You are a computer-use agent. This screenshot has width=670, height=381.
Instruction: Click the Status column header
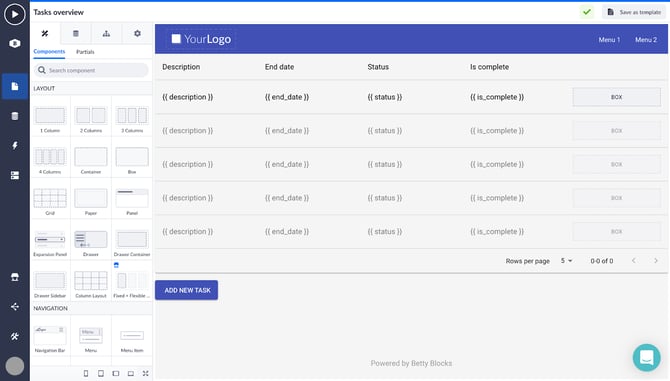(x=378, y=67)
